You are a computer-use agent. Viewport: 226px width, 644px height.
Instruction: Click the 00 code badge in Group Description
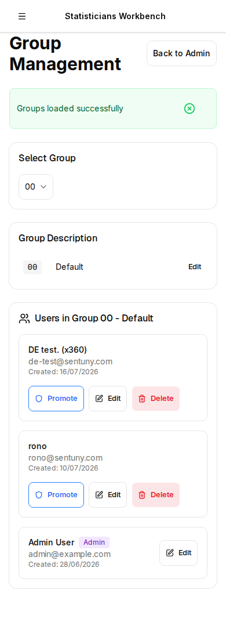coord(32,267)
